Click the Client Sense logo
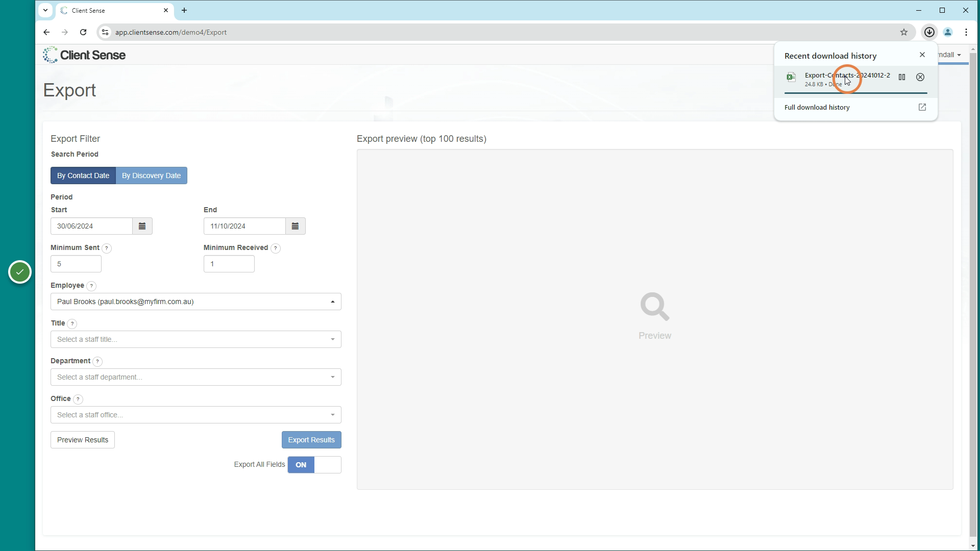980x551 pixels. (x=84, y=55)
